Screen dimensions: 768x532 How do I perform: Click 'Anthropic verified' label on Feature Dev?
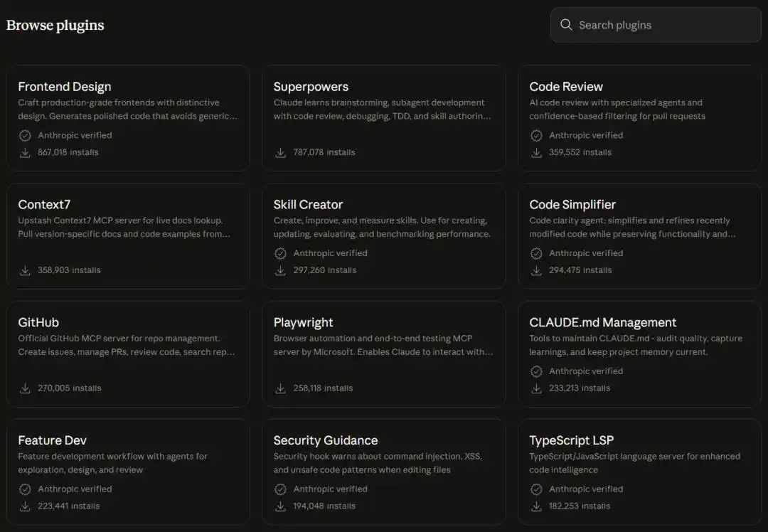[75, 489]
